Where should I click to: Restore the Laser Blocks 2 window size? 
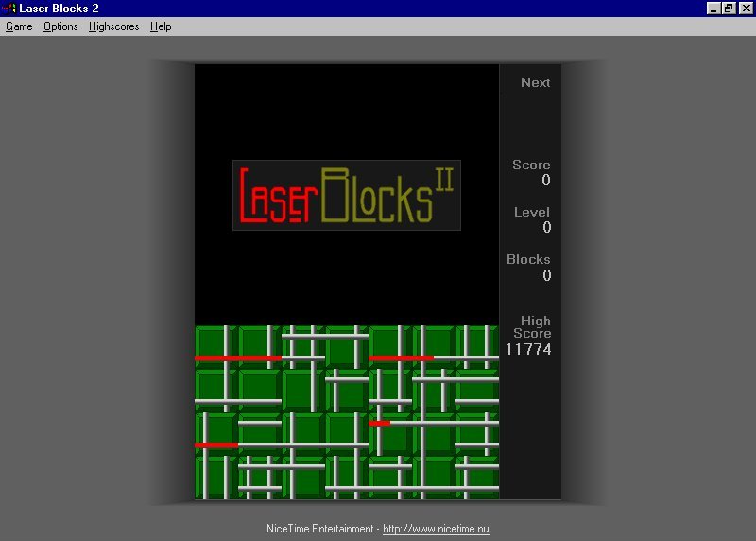click(729, 9)
